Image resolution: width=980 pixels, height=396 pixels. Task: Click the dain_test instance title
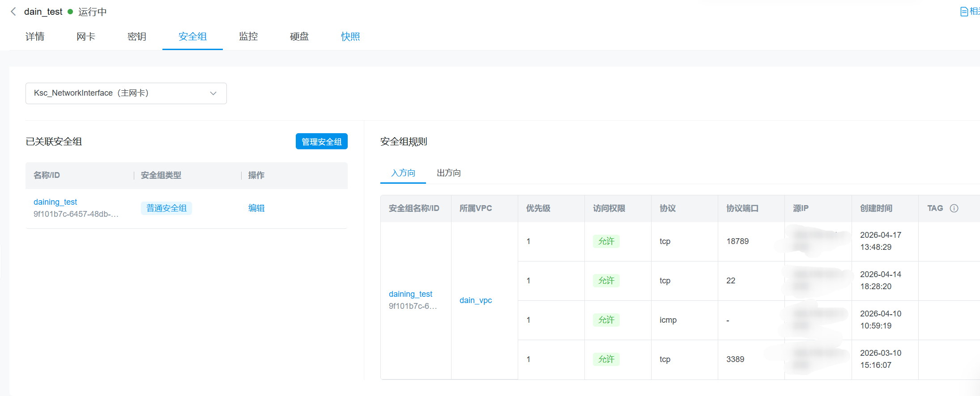pos(43,12)
